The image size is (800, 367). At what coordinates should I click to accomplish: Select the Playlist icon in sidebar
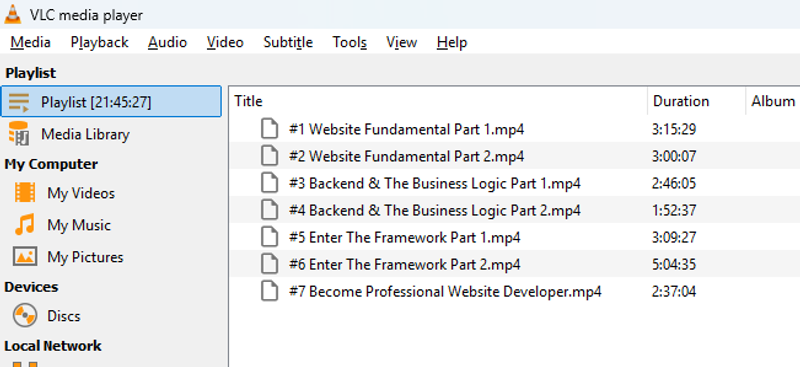(19, 102)
